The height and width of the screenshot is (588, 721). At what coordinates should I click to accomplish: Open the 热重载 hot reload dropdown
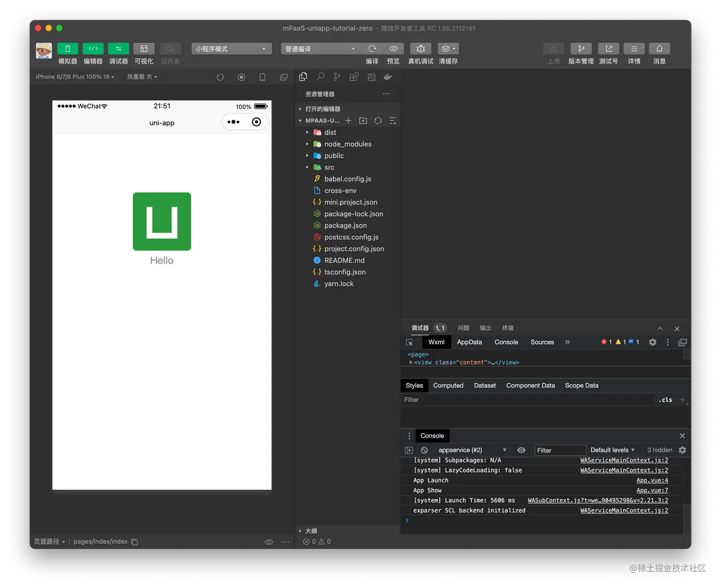142,77
